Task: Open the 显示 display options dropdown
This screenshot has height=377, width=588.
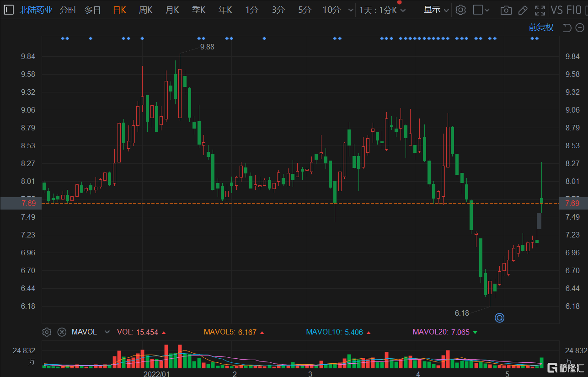Action: (x=436, y=10)
